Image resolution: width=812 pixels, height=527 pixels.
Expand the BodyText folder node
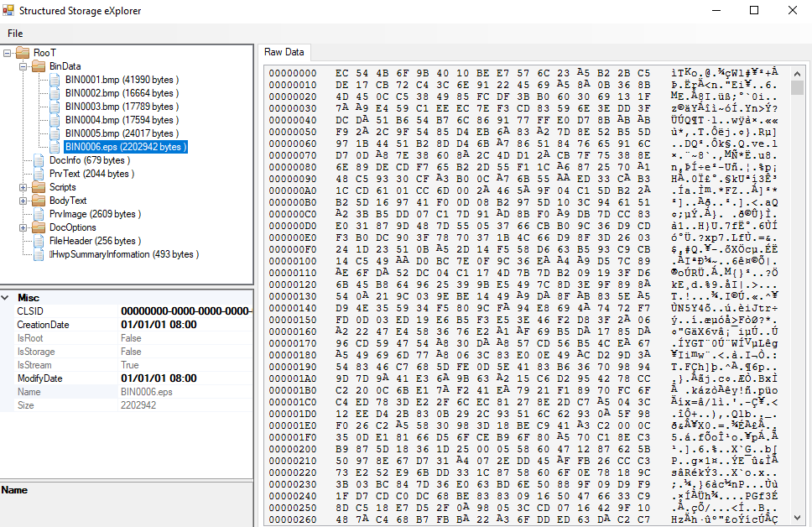[23, 201]
